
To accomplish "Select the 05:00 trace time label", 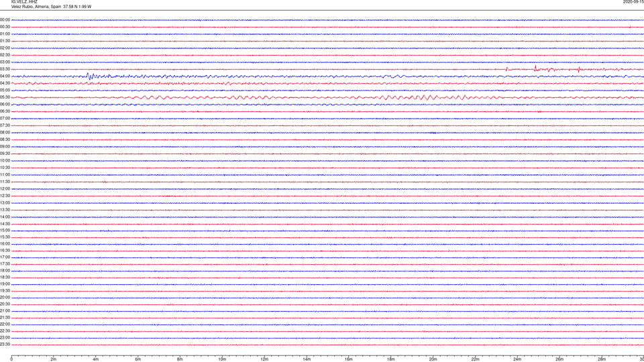I will coord(5,90).
